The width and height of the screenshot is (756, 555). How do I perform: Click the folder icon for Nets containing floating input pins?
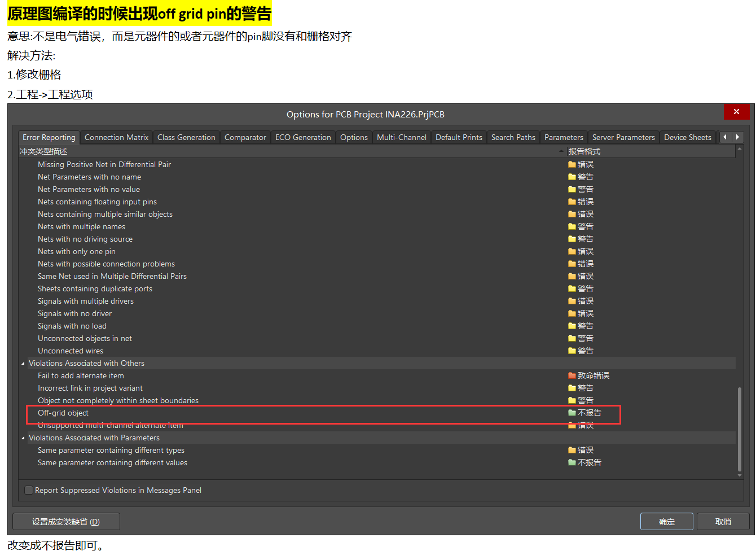(x=572, y=202)
